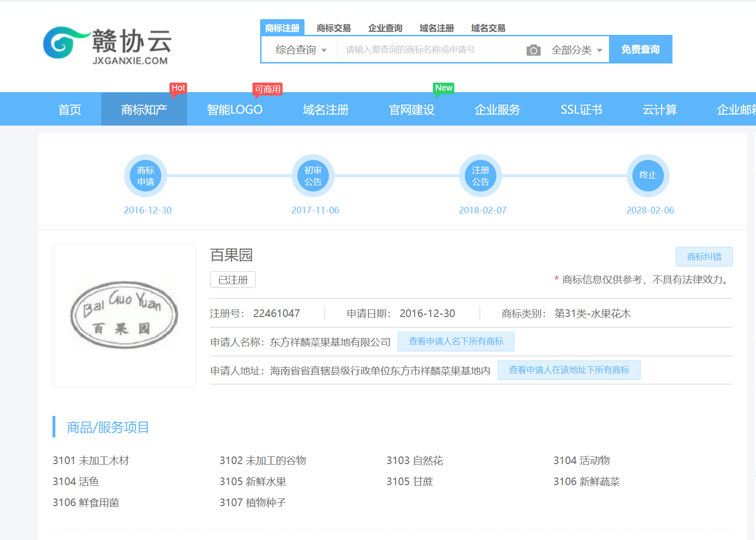This screenshot has height=540, width=756.
Task: Open the 全部分类 category dropdown
Action: point(577,50)
